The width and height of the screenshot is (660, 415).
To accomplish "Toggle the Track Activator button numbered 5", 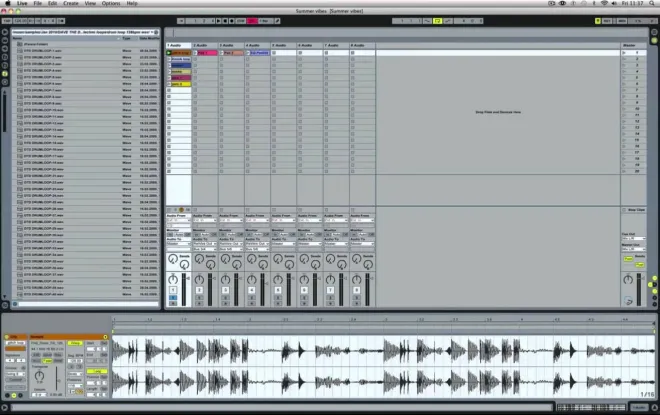I will [x=278, y=290].
